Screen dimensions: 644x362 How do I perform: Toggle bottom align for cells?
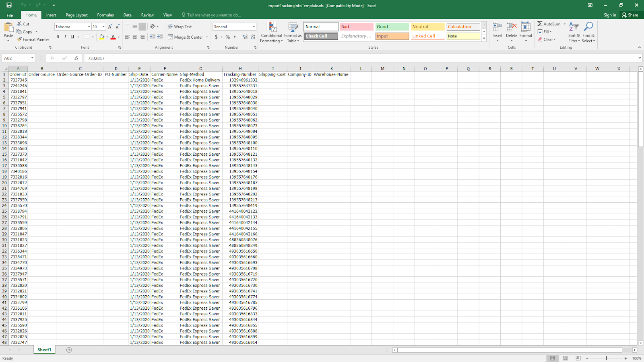tap(142, 27)
